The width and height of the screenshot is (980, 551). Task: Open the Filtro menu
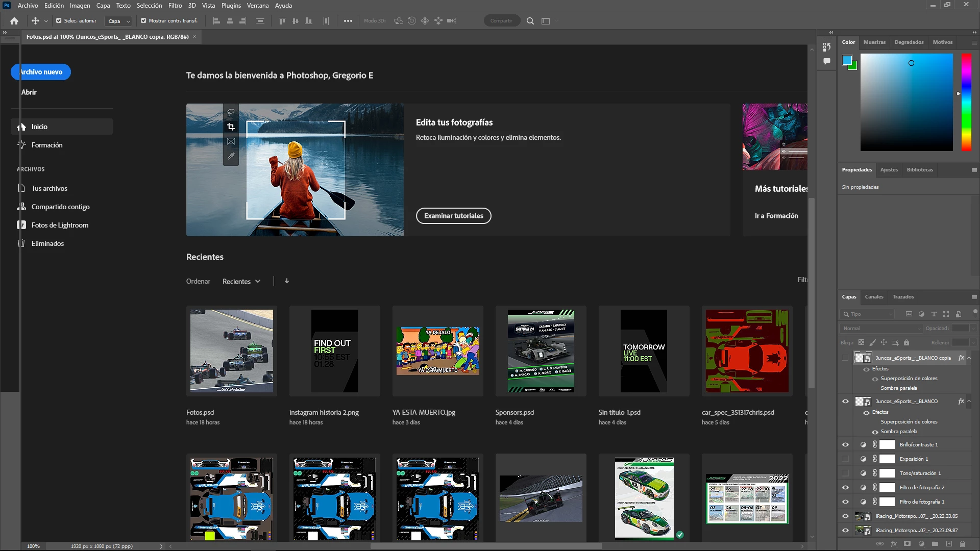[x=175, y=6]
